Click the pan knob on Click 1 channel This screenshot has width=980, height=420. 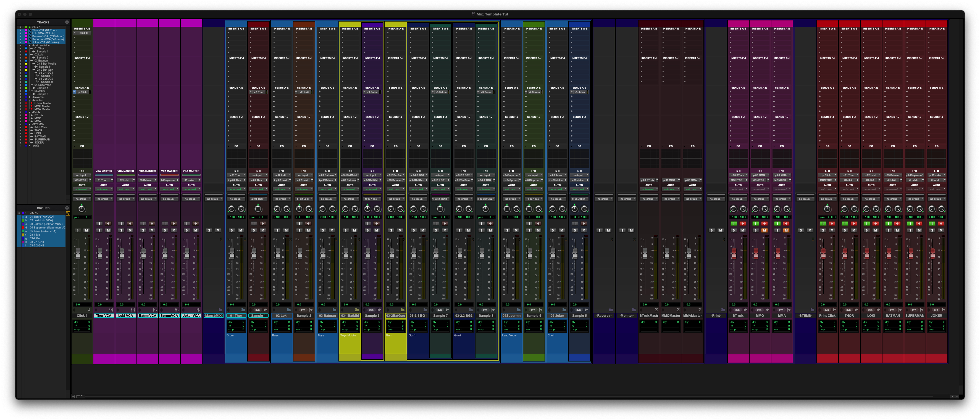pos(82,209)
